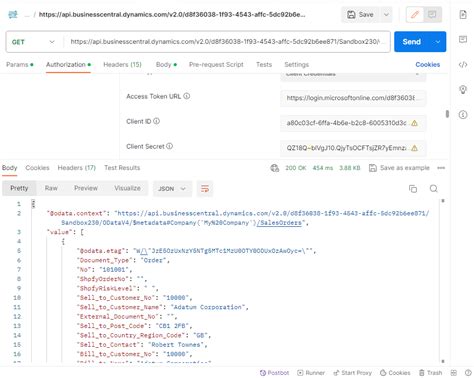The image size is (474, 378).
Task: Click the 200 OK status text
Action: click(296, 168)
